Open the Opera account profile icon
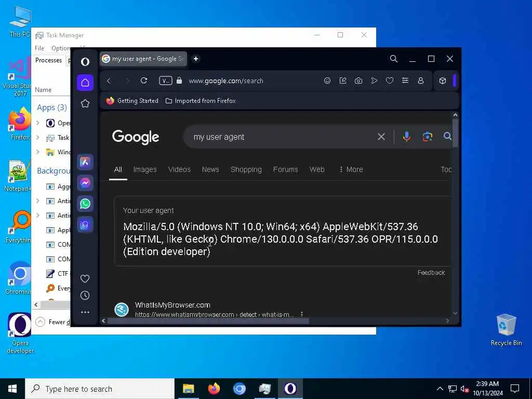The height and width of the screenshot is (399, 532). click(421, 81)
